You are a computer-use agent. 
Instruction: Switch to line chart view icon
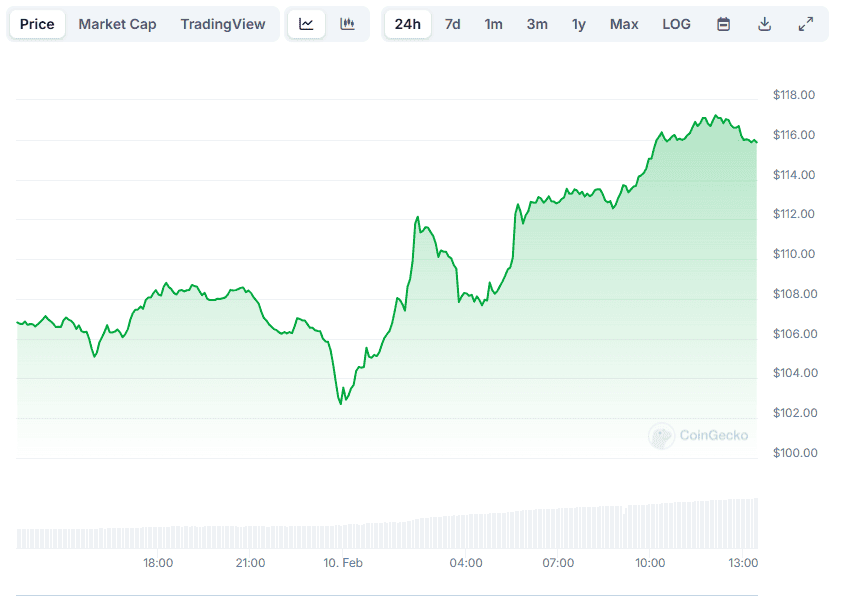tap(306, 24)
